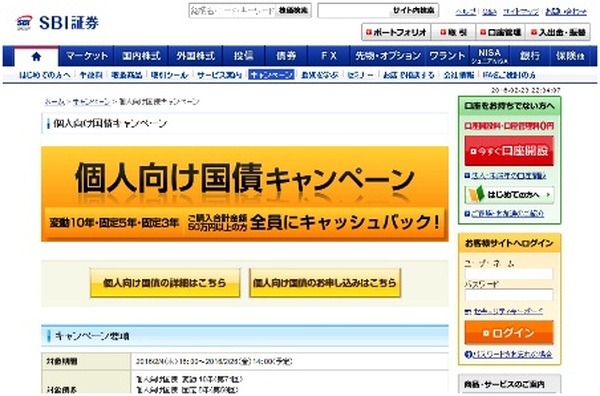Click the red 今すぐ口座開設 button
Viewport: 600px width, 396px height.
[x=509, y=151]
